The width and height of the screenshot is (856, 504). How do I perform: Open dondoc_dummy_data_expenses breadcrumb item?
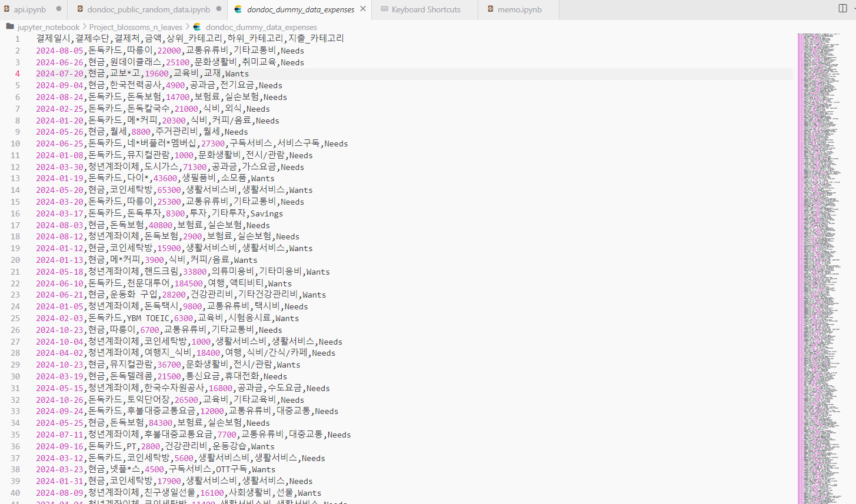tap(261, 27)
